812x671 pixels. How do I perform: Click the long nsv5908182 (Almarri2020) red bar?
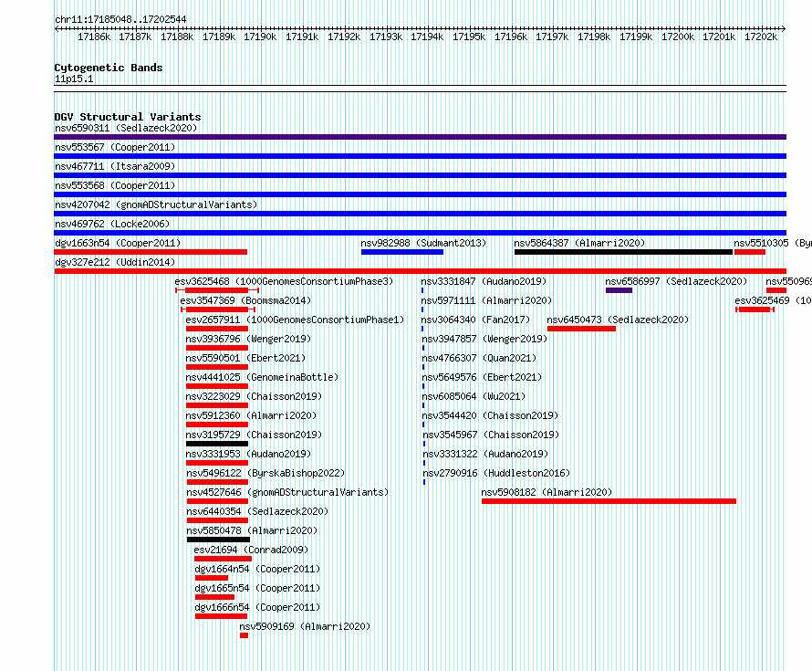(x=609, y=501)
